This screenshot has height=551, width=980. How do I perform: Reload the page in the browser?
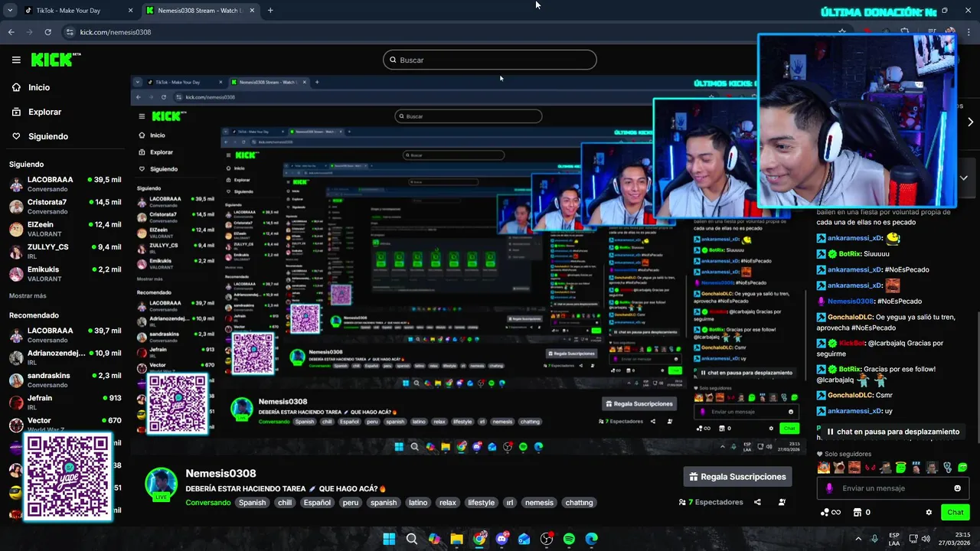(x=47, y=32)
